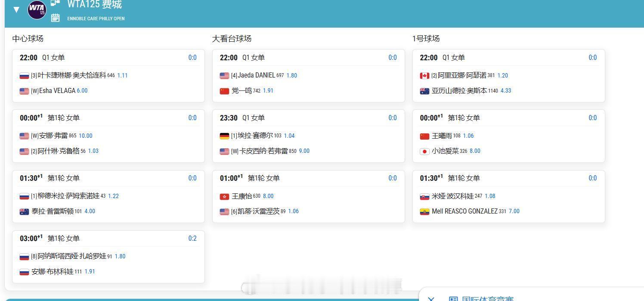Open the 0:0 score of the 23:30 Q1 match
This screenshot has height=301, width=644.
click(x=393, y=118)
